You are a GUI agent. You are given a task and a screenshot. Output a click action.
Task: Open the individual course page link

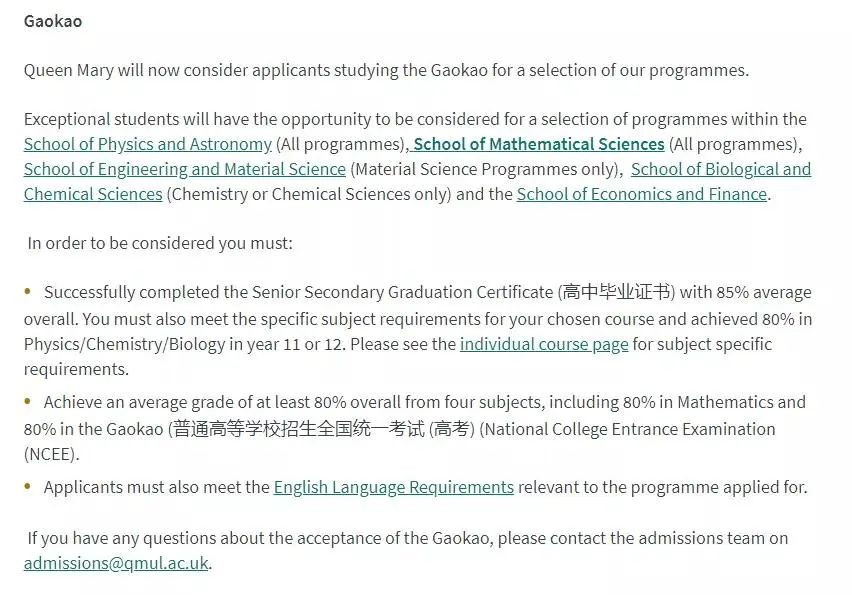tap(544, 344)
